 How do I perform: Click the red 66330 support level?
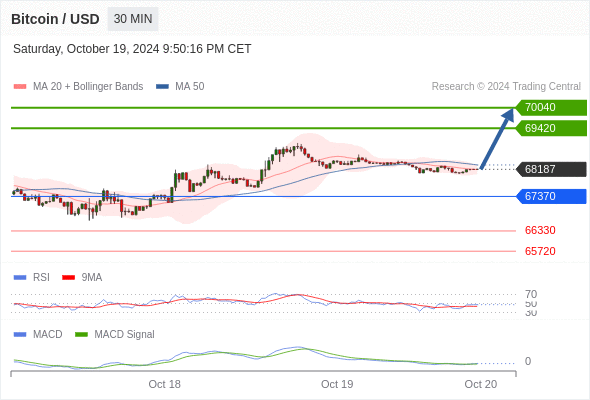(x=540, y=230)
